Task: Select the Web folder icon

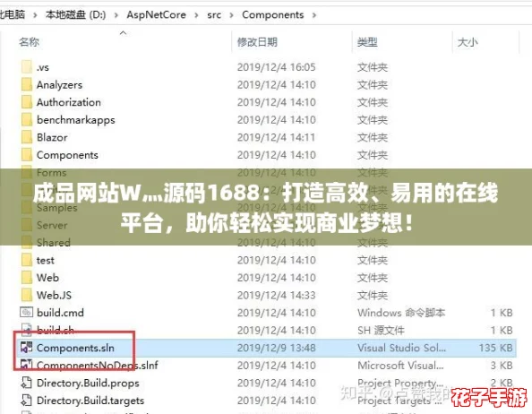Action: pyautogui.click(x=27, y=278)
